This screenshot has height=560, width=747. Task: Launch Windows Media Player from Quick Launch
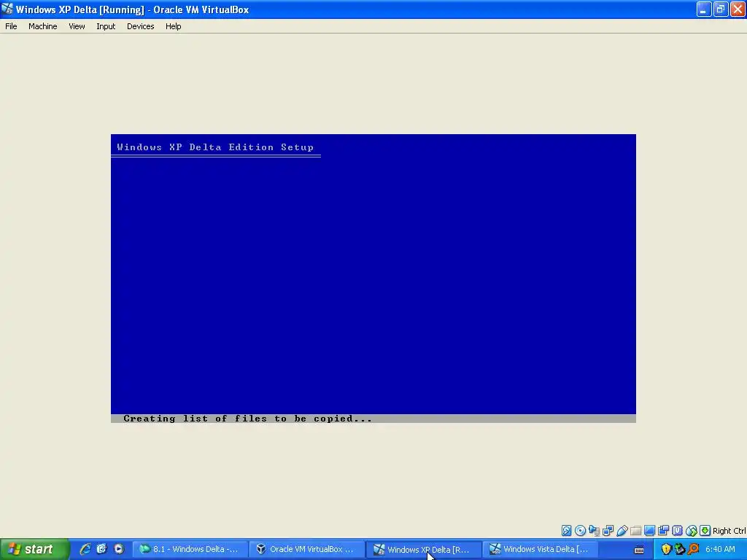click(x=119, y=549)
